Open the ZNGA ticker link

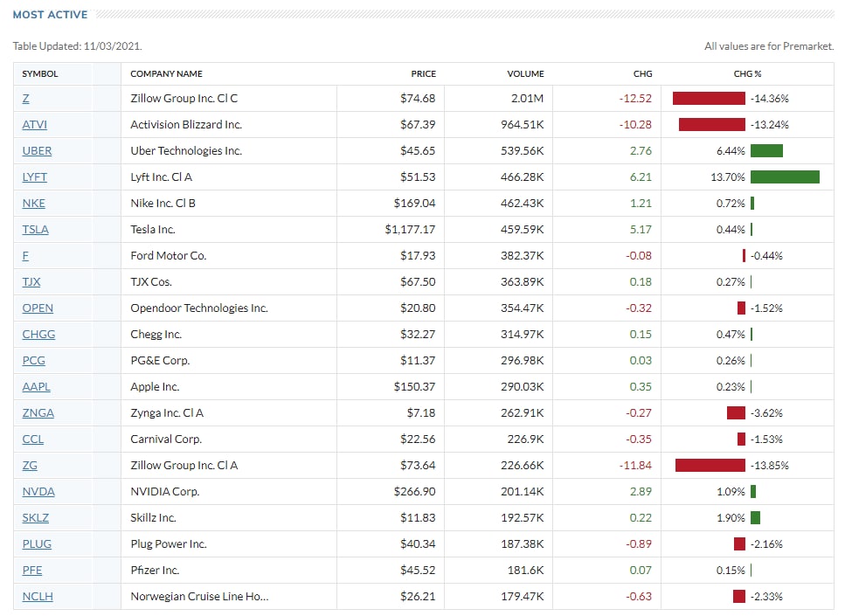point(38,413)
